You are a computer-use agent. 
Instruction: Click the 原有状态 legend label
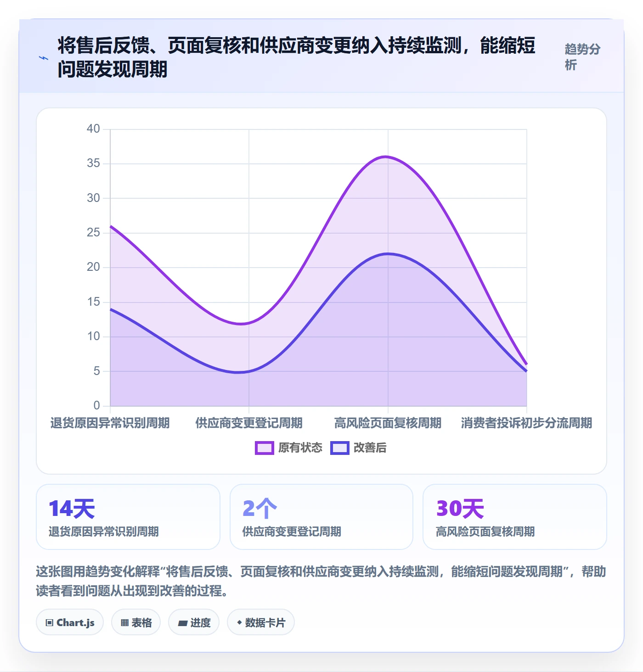[x=300, y=448]
